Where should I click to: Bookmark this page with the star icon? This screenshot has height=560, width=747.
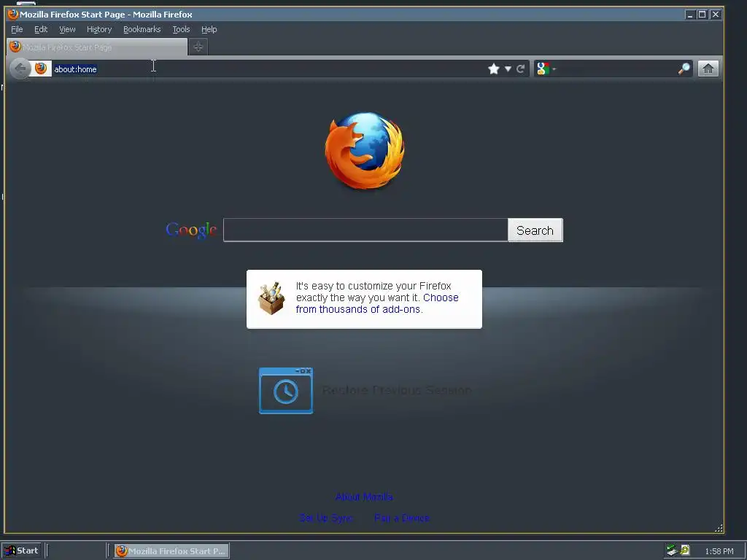tap(494, 69)
